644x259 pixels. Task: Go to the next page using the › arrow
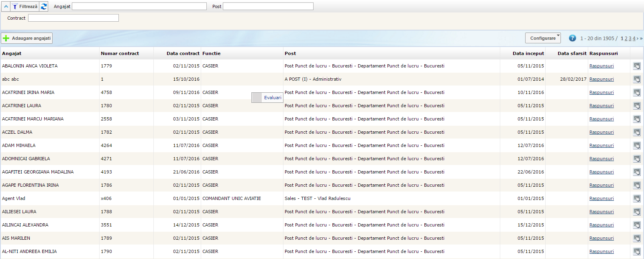pyautogui.click(x=637, y=39)
